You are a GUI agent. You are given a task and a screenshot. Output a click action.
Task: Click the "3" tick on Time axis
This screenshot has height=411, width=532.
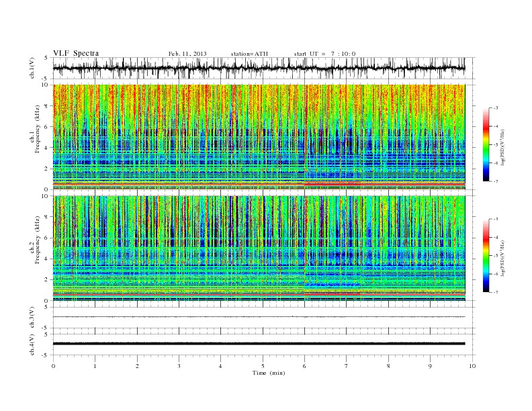(179, 366)
